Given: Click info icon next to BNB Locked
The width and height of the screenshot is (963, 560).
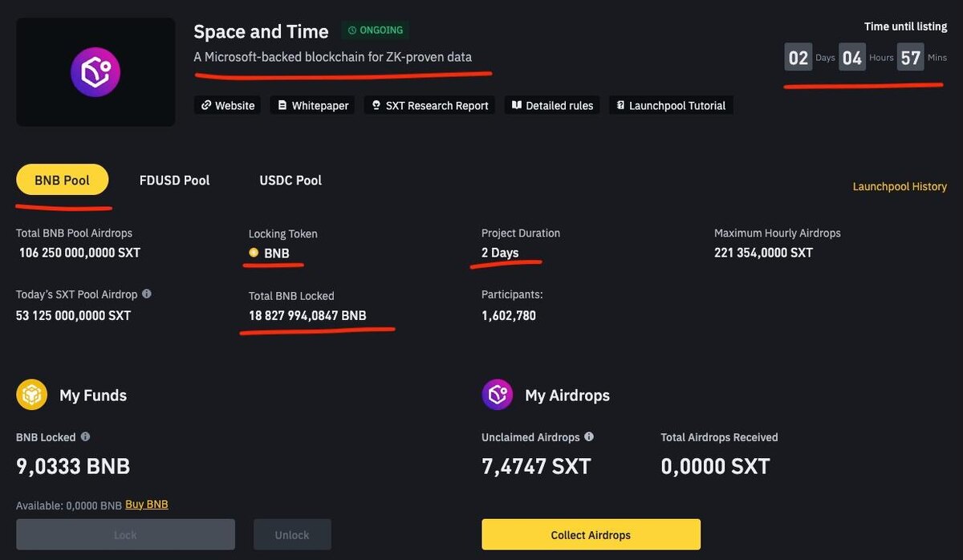Looking at the screenshot, I should (85, 437).
